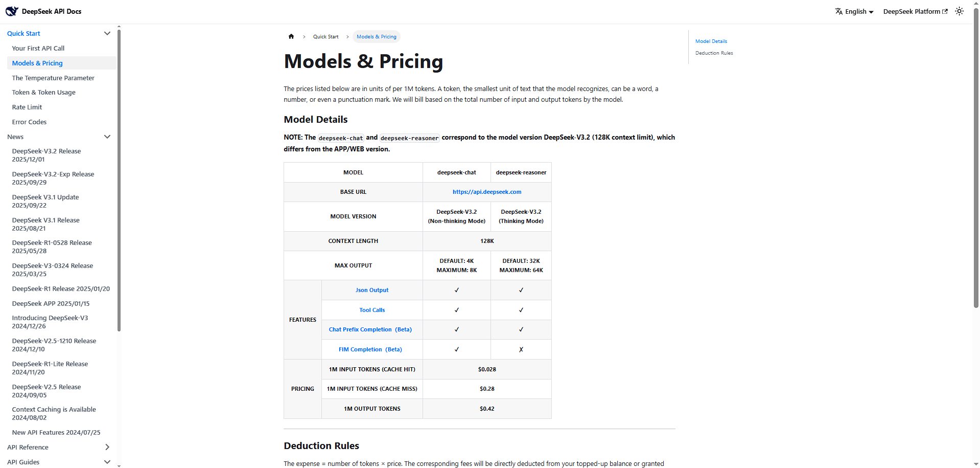Image resolution: width=980 pixels, height=468 pixels.
Task: Open external link icon beside DeepSeek Platform
Action: [x=945, y=11]
